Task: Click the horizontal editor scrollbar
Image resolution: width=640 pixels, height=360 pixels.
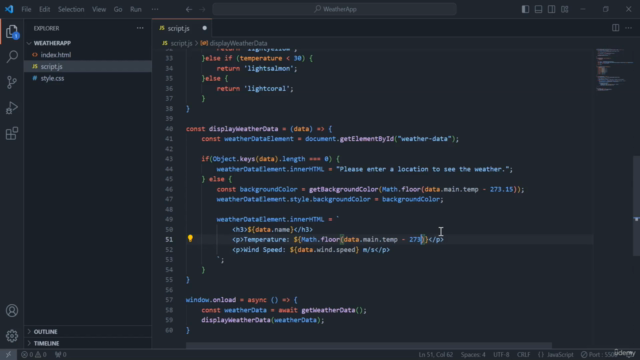Action: tap(369, 345)
